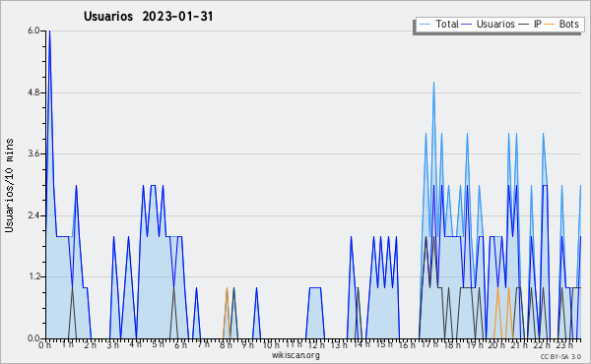Viewport: 591px width, 364px height.
Task: Click the y-axis value 3.6
Action: (33, 153)
